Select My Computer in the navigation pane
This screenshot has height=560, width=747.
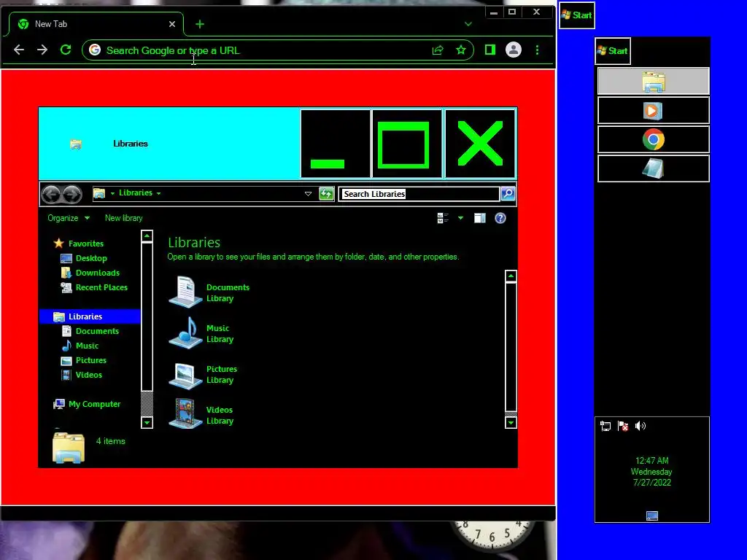click(94, 404)
